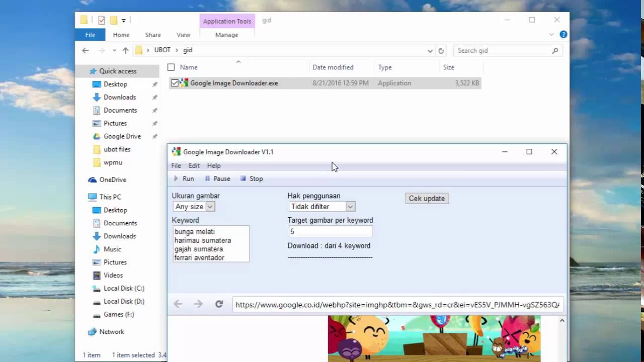Click the chevron between UBOT and gid

(x=177, y=50)
